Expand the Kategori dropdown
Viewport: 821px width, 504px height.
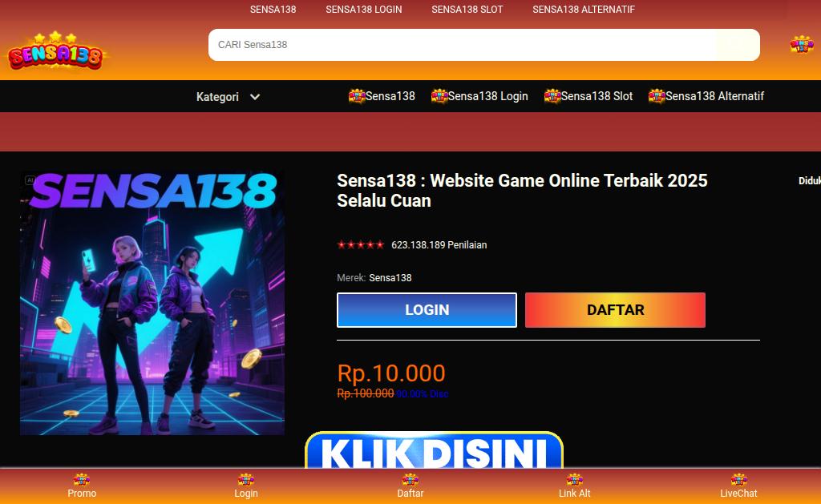coord(228,97)
